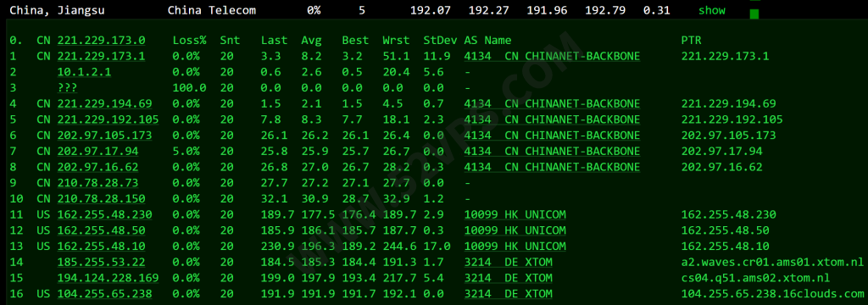868x305 pixels.
Task: Click AS link 3214 DE XTOM in hop 15
Action: coord(509,278)
